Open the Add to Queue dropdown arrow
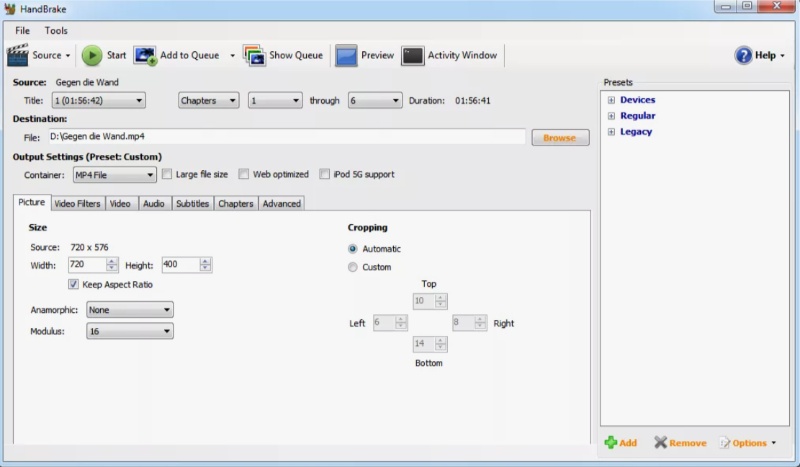 [x=232, y=56]
